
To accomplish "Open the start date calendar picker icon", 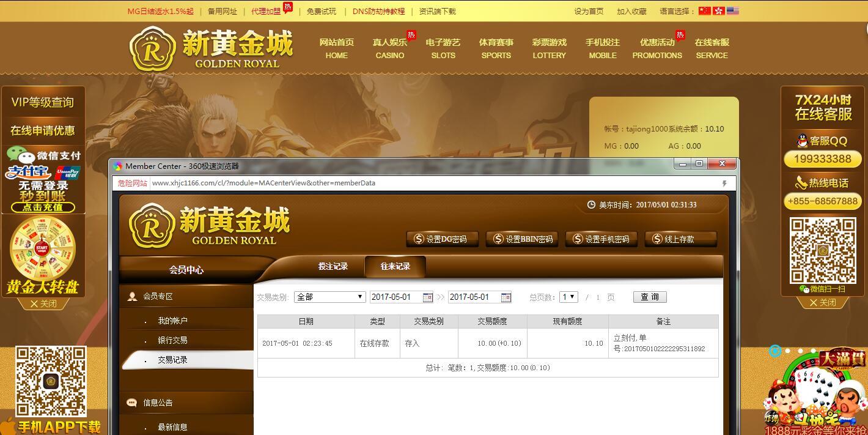I will [428, 297].
